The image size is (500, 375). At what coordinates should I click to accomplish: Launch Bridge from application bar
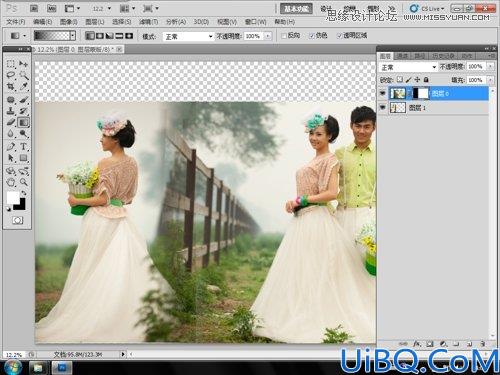tap(34, 9)
